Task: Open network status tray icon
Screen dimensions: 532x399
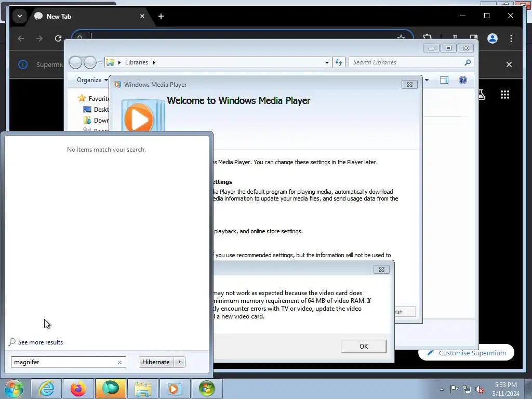Action: tap(467, 389)
